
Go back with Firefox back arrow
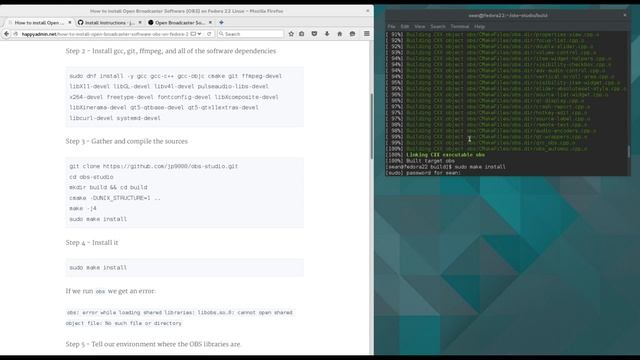pos(7,34)
